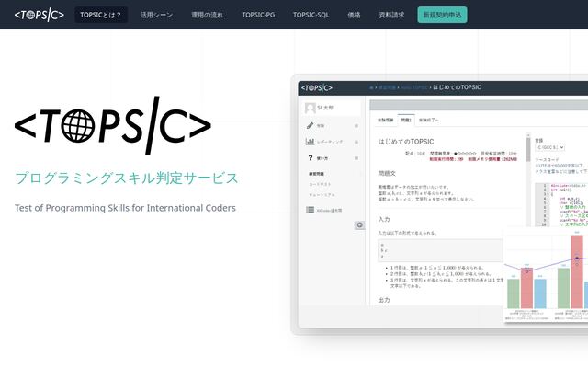The width and height of the screenshot is (588, 368).
Task: Select TOPSIC-PG in the top navigation
Action: 258,15
